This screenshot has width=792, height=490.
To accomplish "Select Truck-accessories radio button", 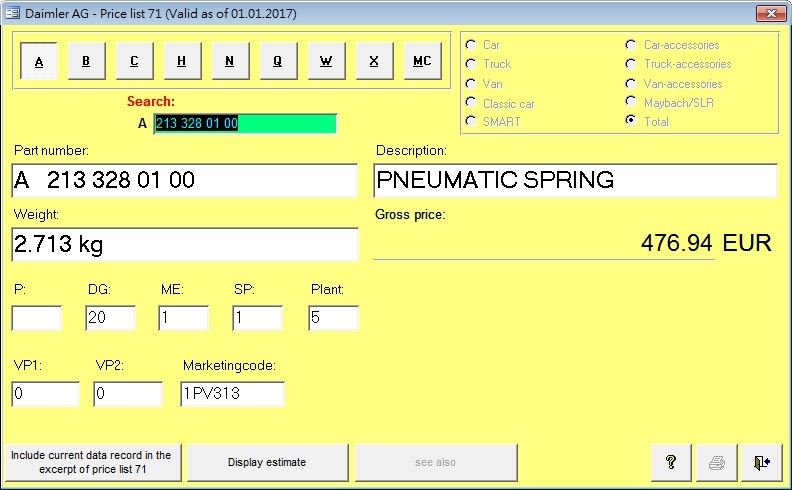I will tap(630, 64).
